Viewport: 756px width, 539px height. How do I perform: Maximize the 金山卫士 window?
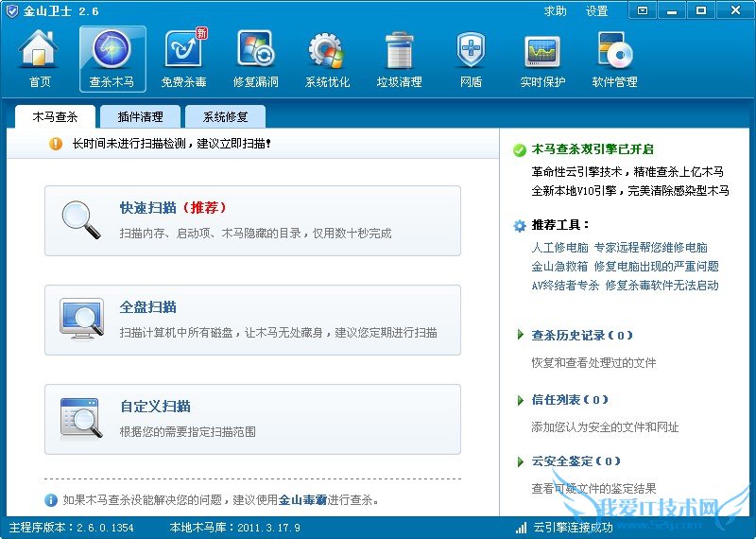(701, 10)
